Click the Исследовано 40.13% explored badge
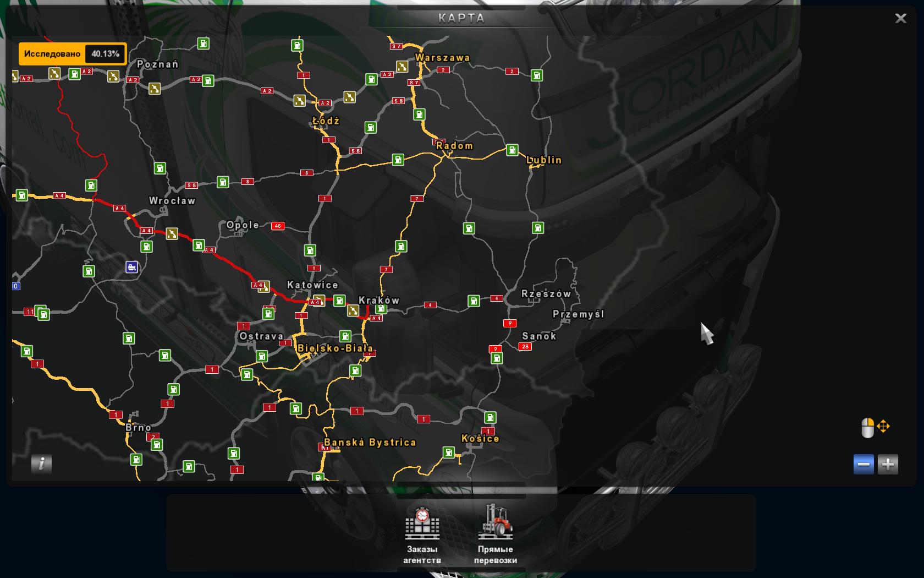The width and height of the screenshot is (924, 578). pyautogui.click(x=73, y=54)
